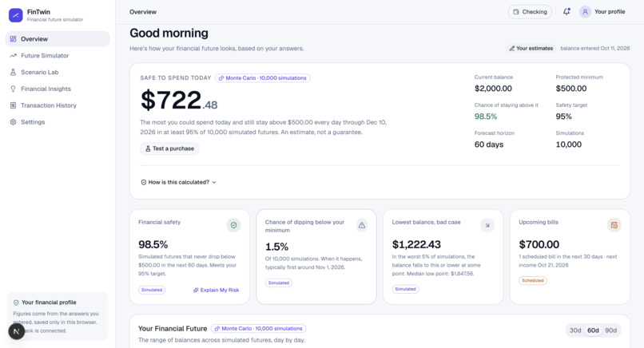Click the pencil icon in Your estimates
Screen dimensions: 644x348
point(511,49)
